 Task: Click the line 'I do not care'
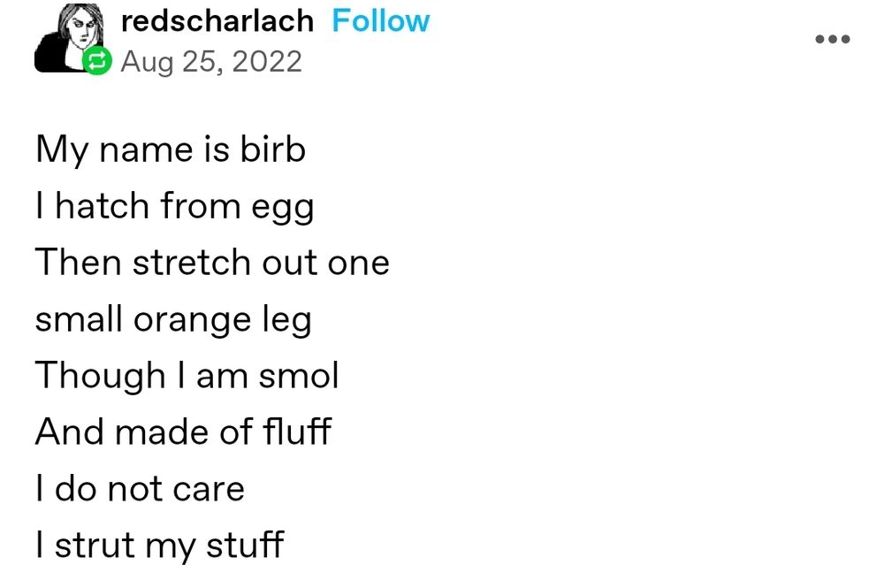pyautogui.click(x=139, y=488)
